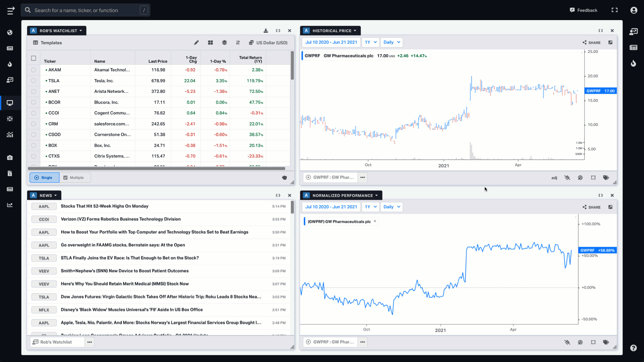
Task: Click SHARE in the Historical Price panel
Action: click(591, 43)
